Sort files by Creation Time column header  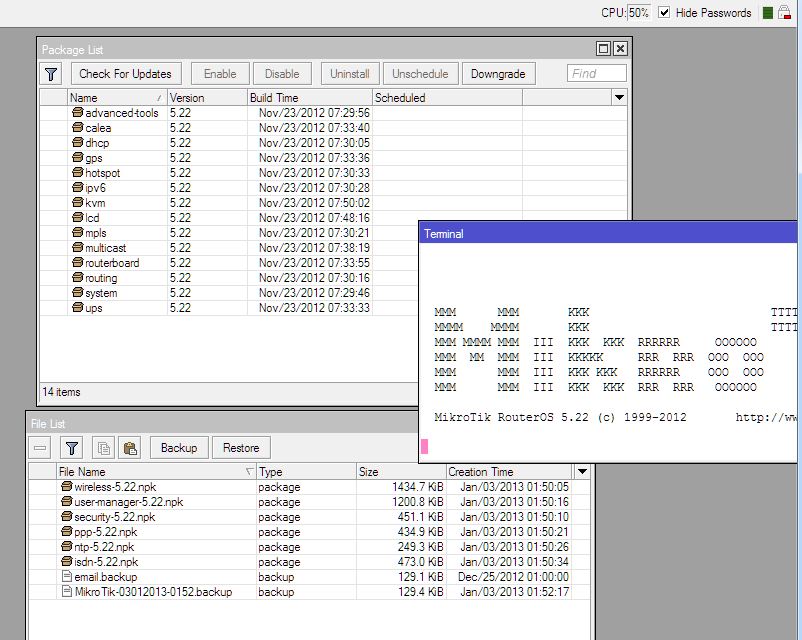[509, 472]
